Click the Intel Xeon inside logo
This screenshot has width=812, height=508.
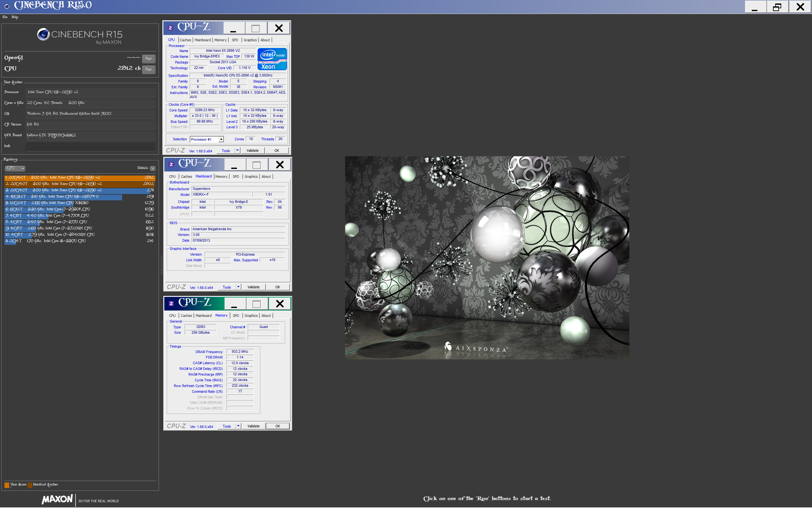pos(272,59)
